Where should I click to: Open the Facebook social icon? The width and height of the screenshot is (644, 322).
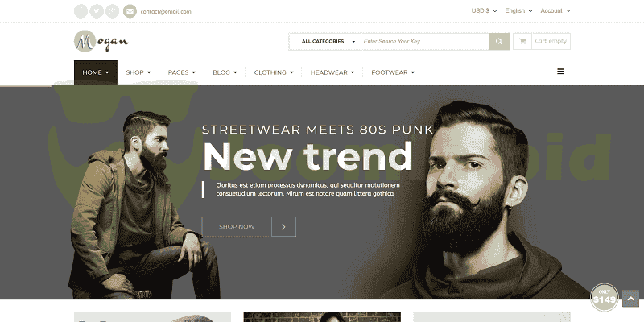pos(80,11)
